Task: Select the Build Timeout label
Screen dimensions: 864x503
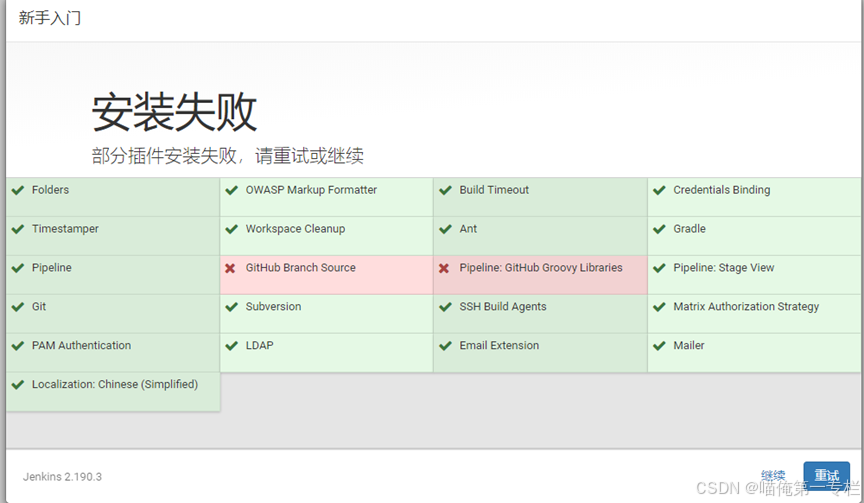Action: [494, 190]
